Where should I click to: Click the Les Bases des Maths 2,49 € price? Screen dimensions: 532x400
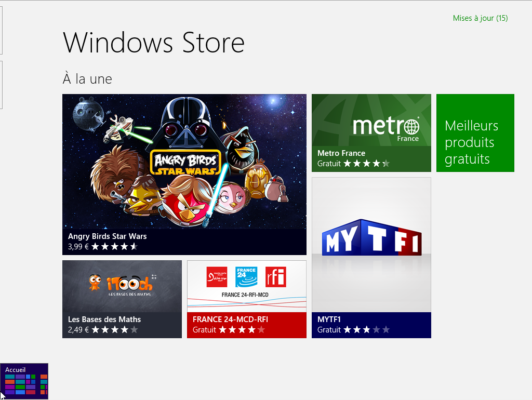[78, 330]
